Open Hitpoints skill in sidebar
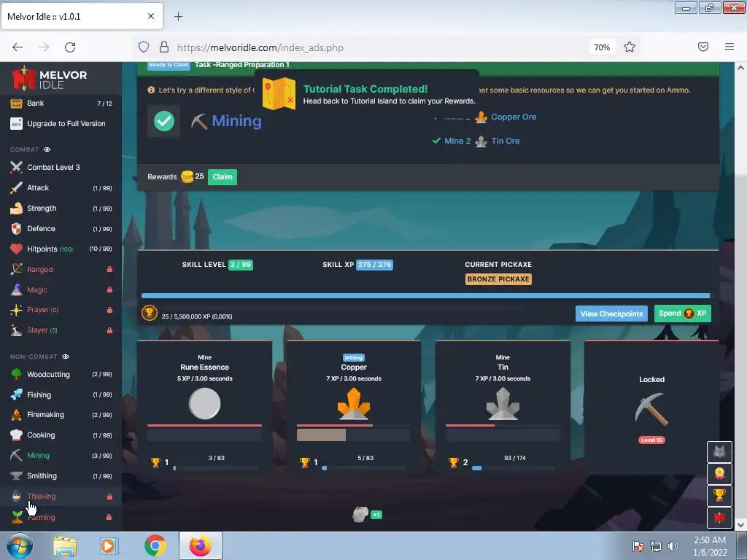 (61, 249)
